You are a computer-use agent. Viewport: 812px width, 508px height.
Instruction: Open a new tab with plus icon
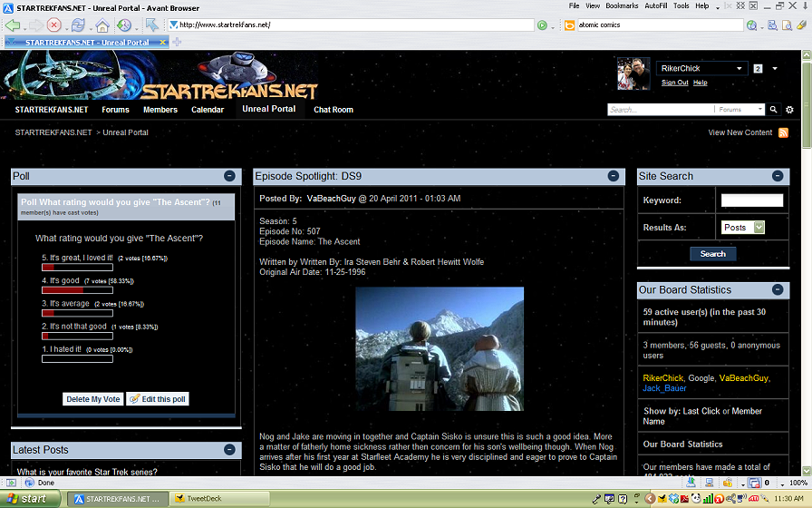(178, 43)
